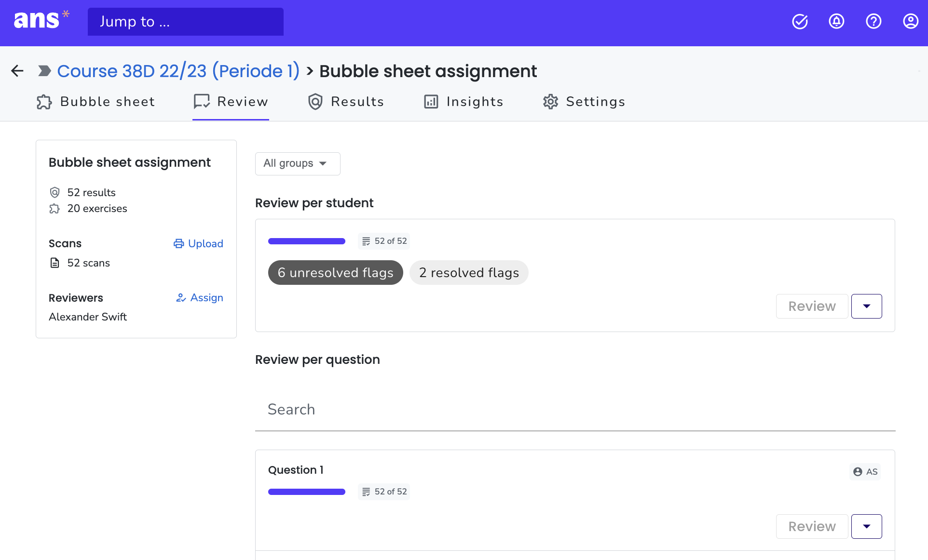Focus the Jump to search box

186,22
